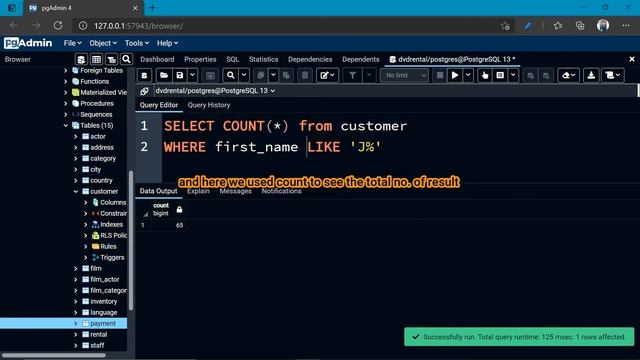Open the Notifications output tab

click(x=281, y=191)
